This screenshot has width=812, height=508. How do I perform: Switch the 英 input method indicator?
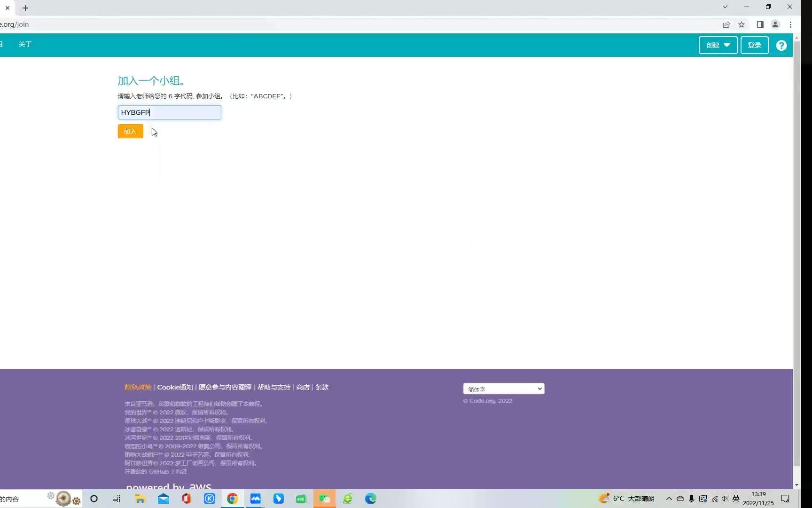(x=736, y=498)
